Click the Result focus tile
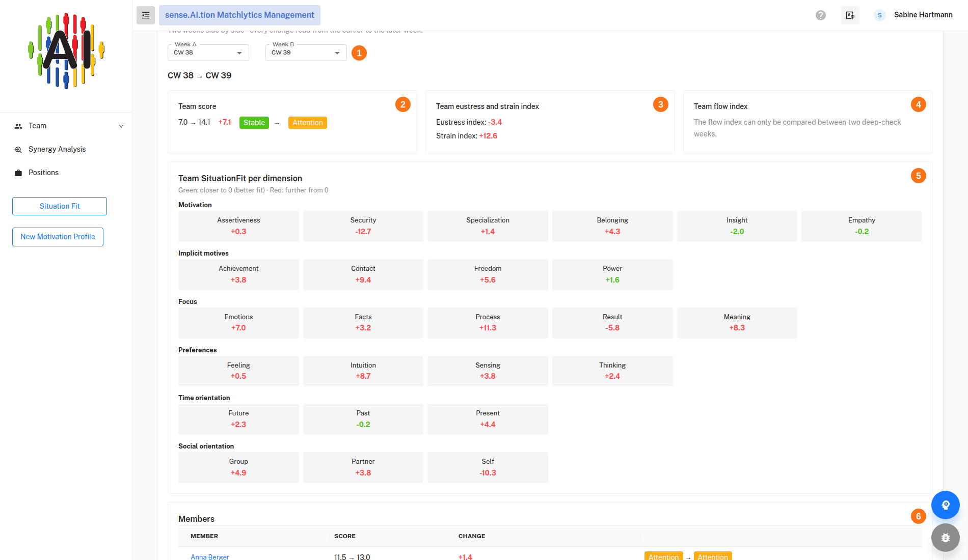Image resolution: width=968 pixels, height=560 pixels. pyautogui.click(x=612, y=323)
